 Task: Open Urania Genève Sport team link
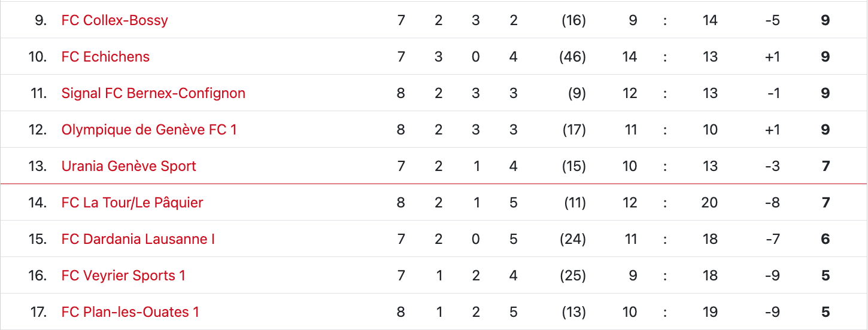click(129, 166)
